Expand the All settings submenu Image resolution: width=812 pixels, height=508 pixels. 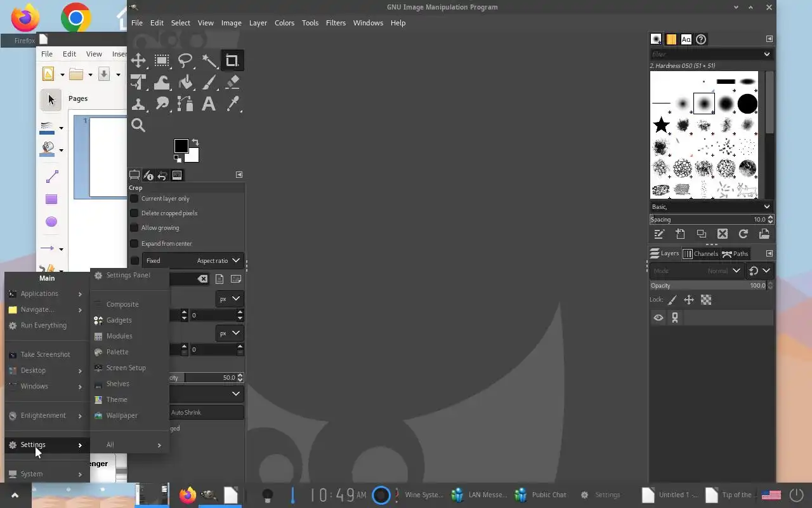coord(130,445)
